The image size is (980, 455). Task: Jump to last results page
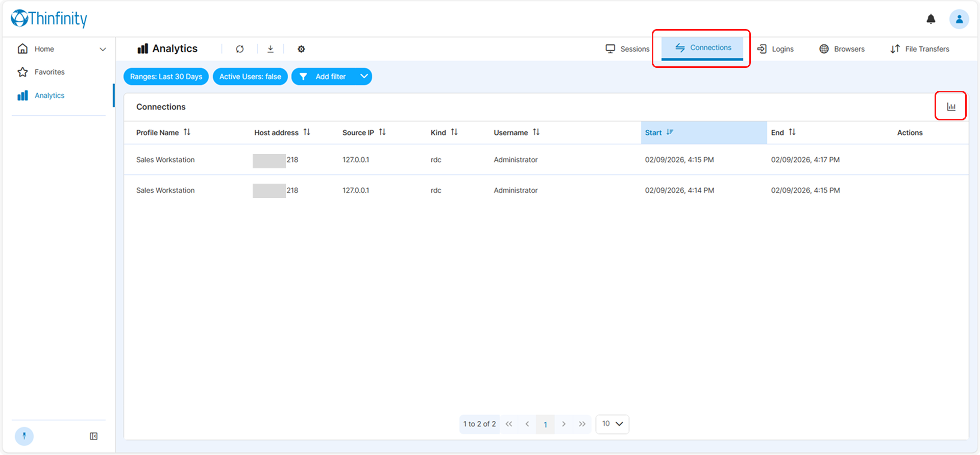click(x=582, y=424)
